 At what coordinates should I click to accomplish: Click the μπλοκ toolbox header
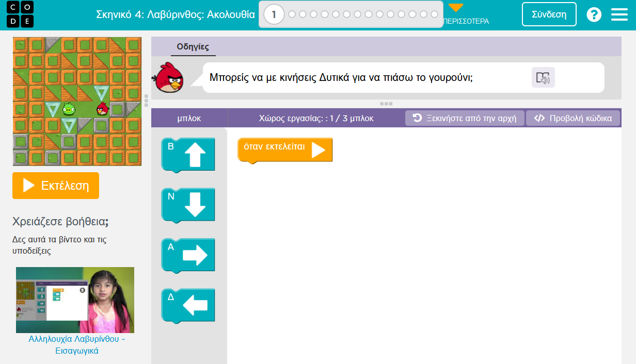[189, 119]
